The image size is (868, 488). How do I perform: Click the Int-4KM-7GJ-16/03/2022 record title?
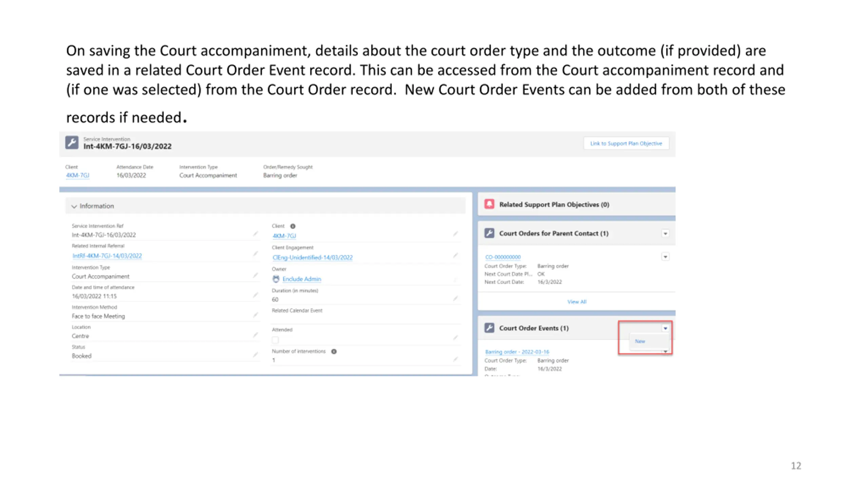click(127, 146)
